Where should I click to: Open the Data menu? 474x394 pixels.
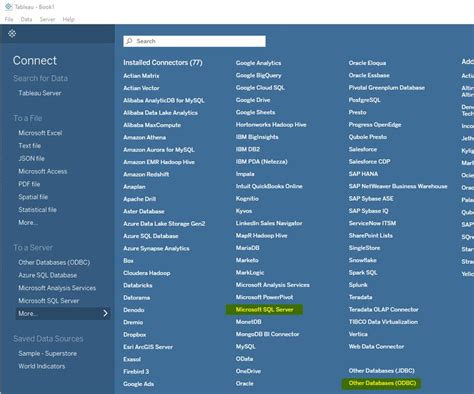tap(26, 19)
